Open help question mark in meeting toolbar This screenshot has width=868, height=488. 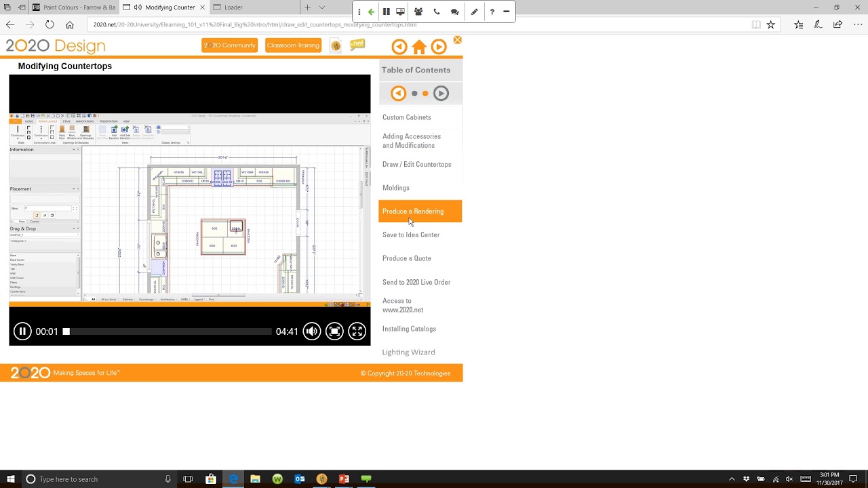[x=492, y=12]
